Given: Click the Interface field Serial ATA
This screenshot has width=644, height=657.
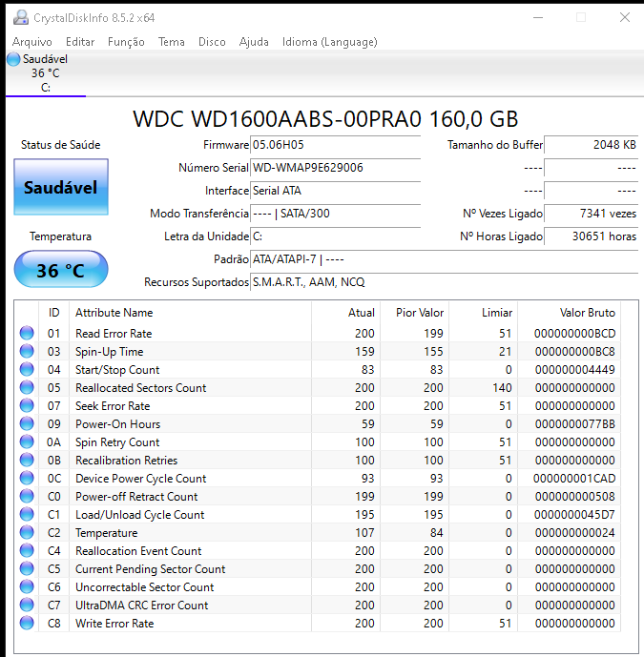Looking at the screenshot, I should 335,191.
